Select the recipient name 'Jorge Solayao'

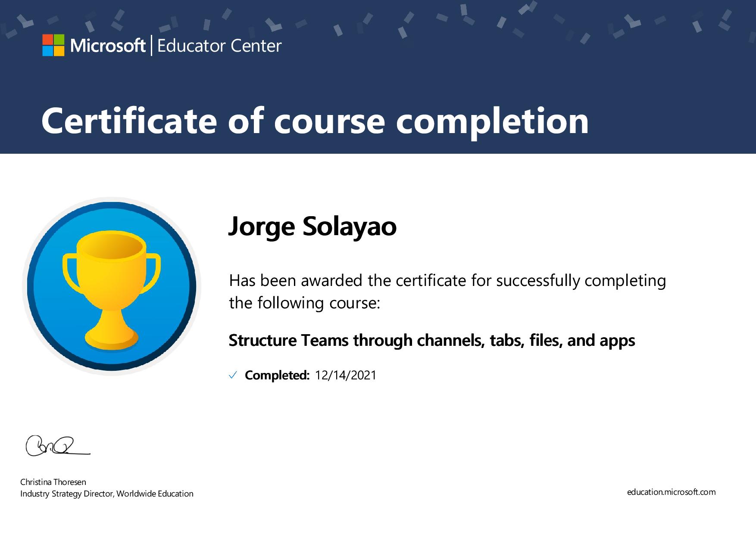[x=312, y=226]
